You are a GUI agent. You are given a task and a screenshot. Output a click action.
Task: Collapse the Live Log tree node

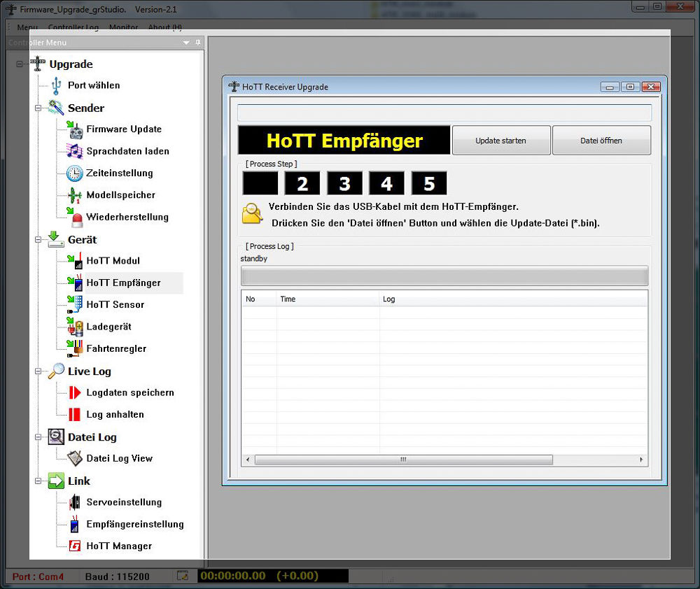38,371
